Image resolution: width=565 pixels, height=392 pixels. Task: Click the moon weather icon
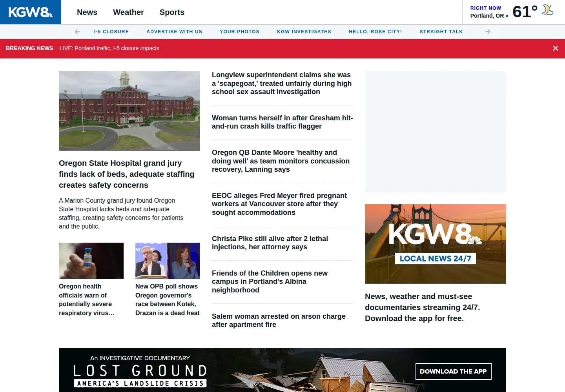point(548,10)
